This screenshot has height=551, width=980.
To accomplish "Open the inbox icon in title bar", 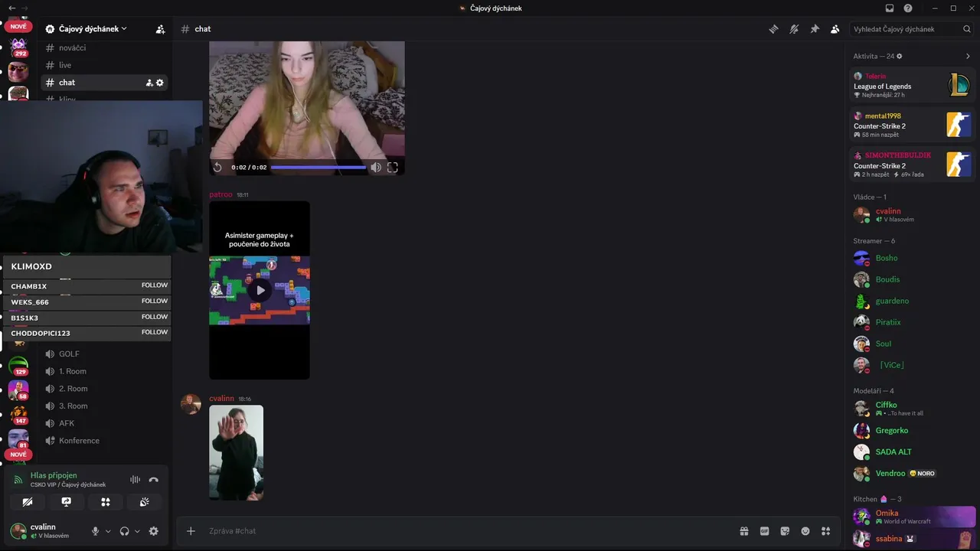I will click(x=890, y=8).
